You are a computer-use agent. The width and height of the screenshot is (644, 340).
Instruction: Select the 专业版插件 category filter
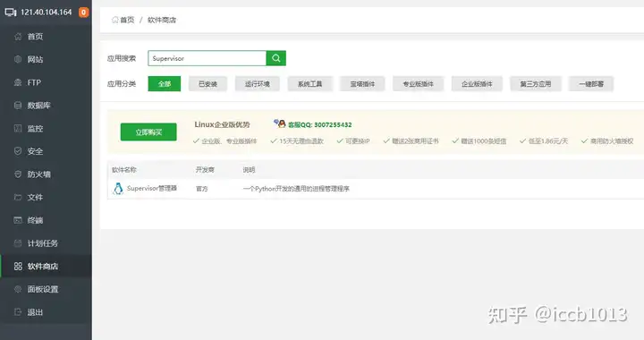418,84
